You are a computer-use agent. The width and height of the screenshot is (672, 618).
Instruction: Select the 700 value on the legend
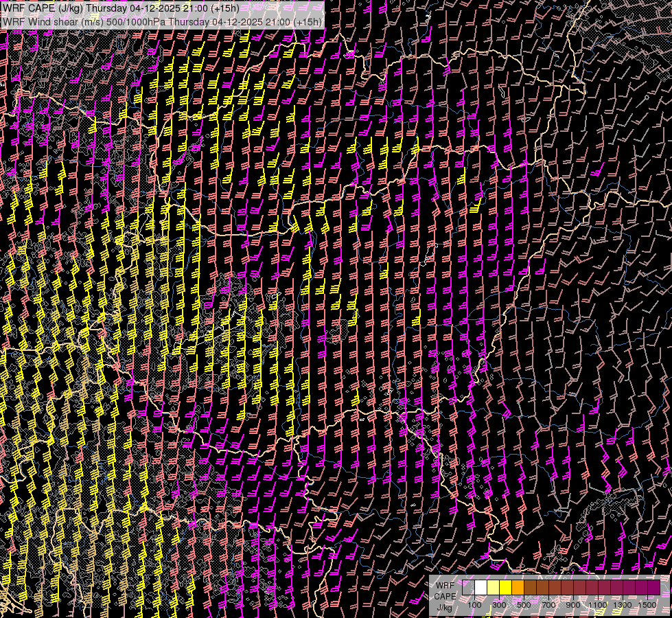tap(548, 605)
